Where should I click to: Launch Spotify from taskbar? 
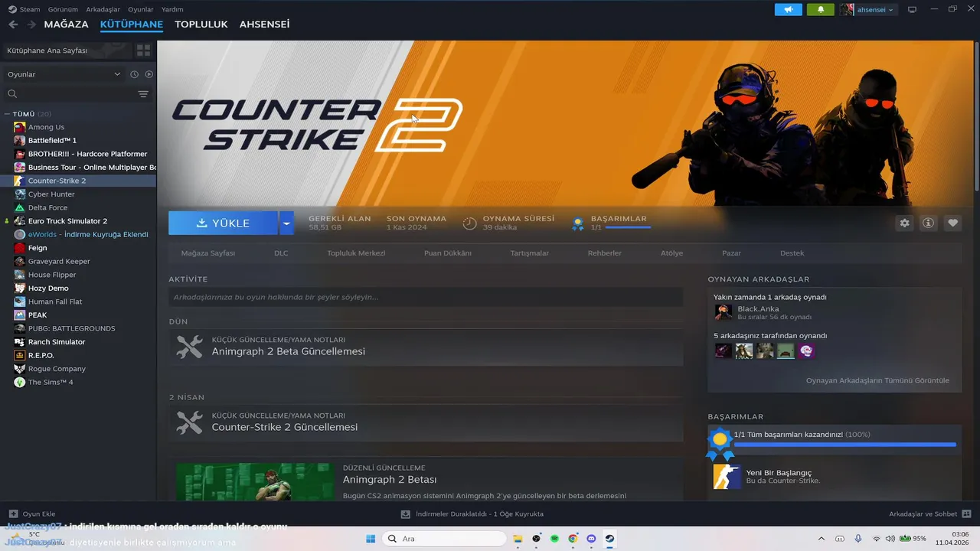(x=554, y=539)
